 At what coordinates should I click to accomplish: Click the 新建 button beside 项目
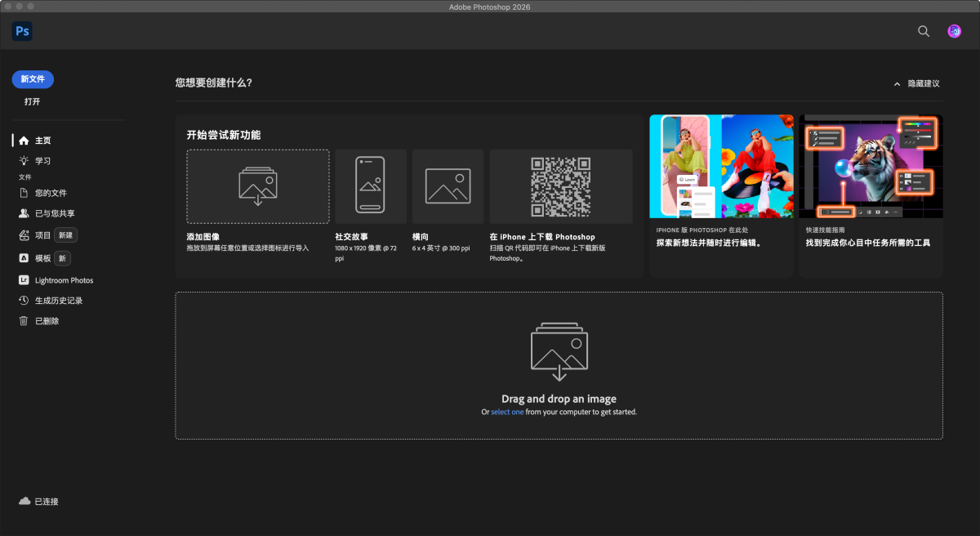tap(66, 235)
